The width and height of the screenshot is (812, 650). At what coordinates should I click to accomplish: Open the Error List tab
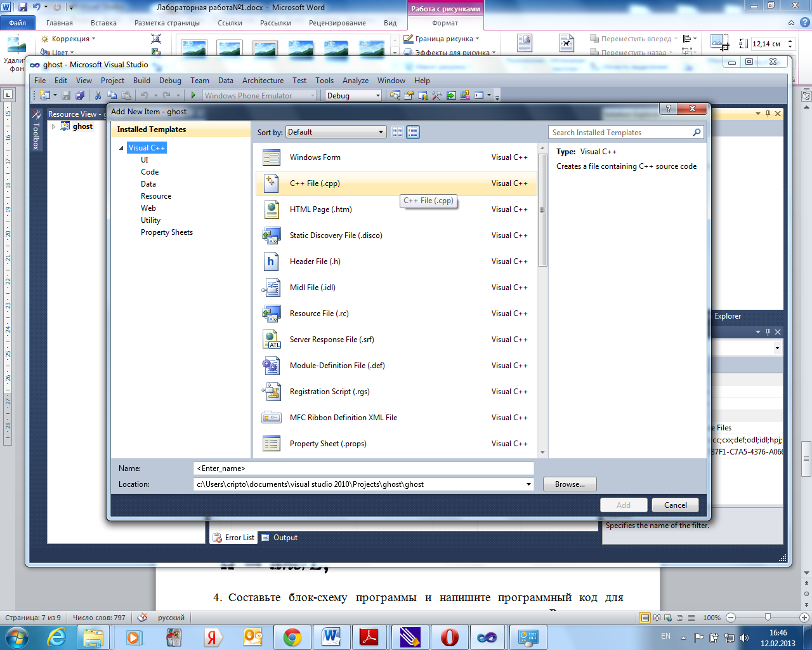233,538
